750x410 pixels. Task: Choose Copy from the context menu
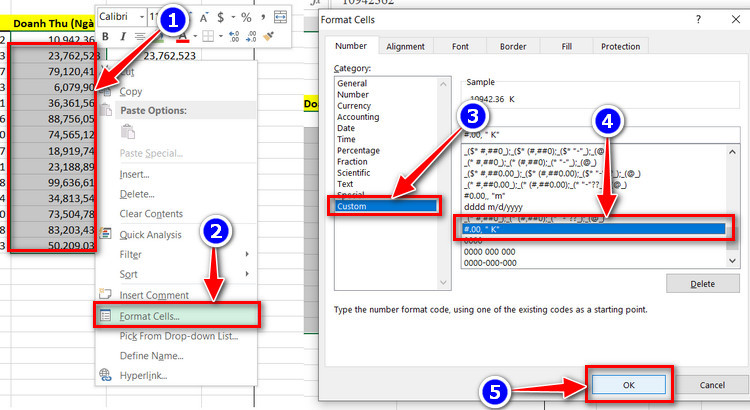point(131,91)
